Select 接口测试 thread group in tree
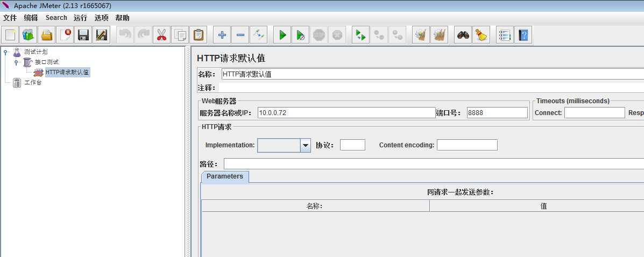This screenshot has height=257, width=644. click(x=46, y=62)
